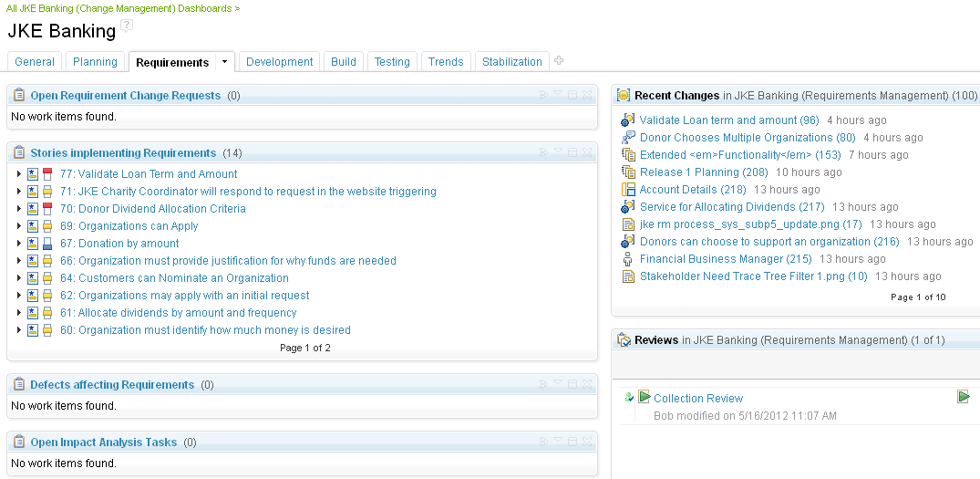
Task: Click green play icon left of Collection Review
Action: coord(645,397)
